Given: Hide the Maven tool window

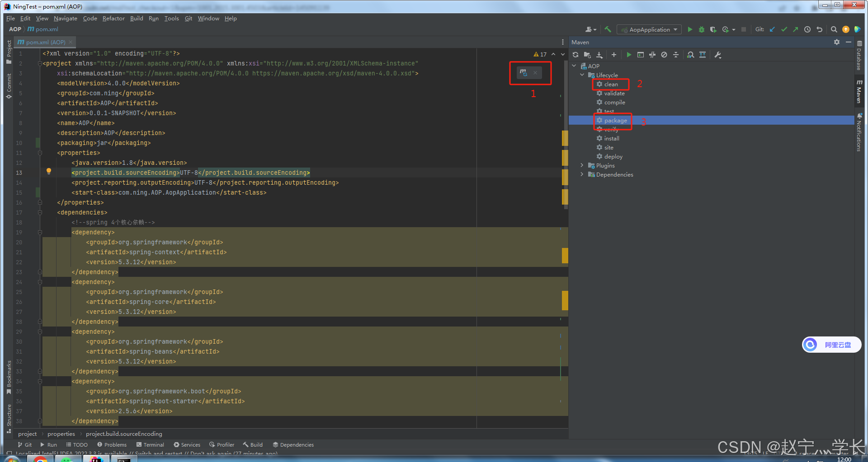Looking at the screenshot, I should (848, 42).
